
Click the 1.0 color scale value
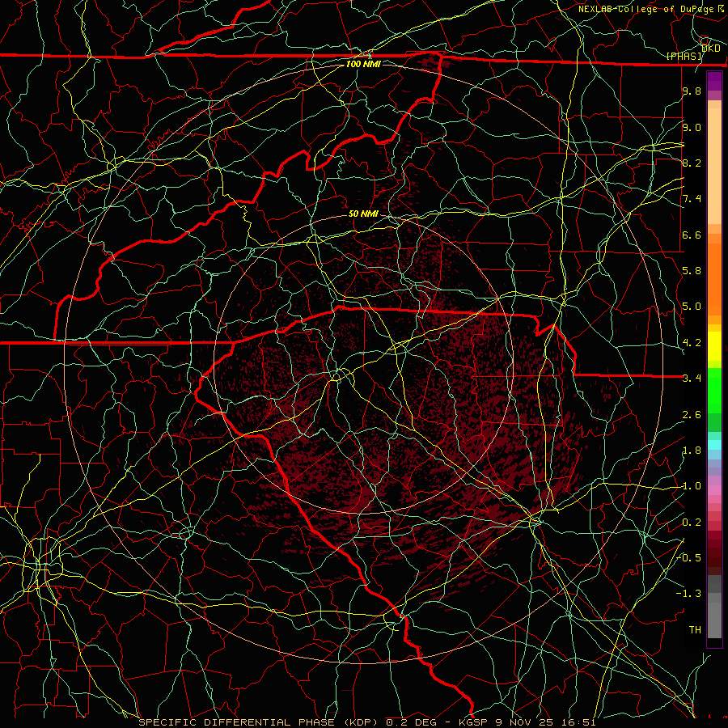[692, 486]
